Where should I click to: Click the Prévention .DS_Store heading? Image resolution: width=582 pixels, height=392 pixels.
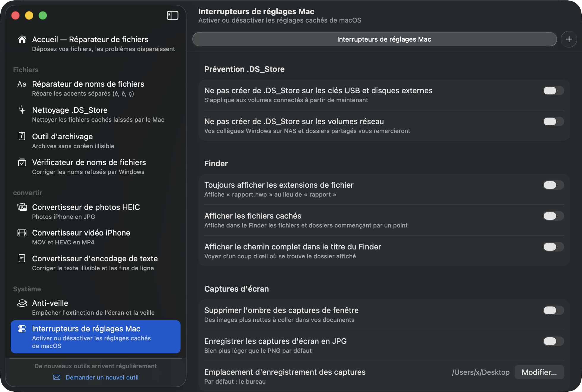(x=244, y=69)
